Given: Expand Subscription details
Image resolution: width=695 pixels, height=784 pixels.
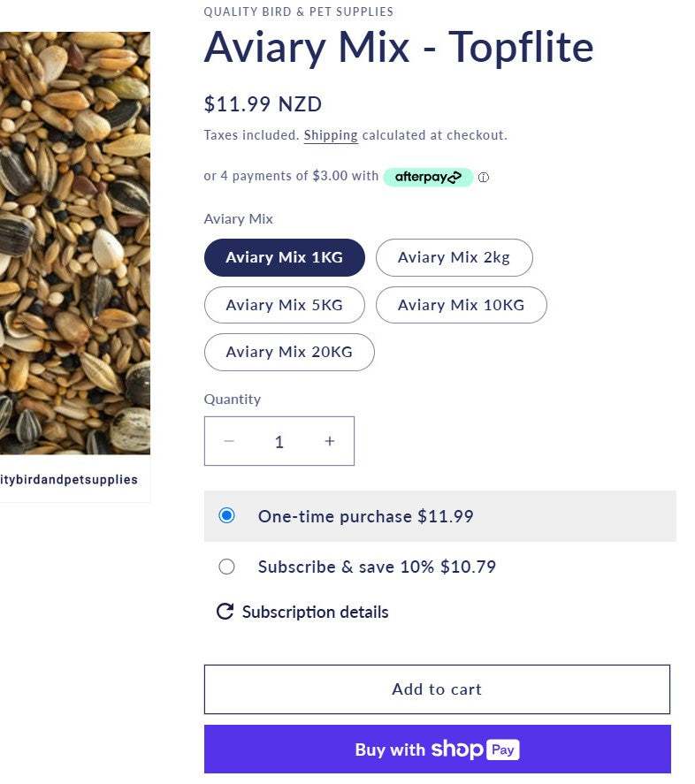Looking at the screenshot, I should tap(315, 612).
